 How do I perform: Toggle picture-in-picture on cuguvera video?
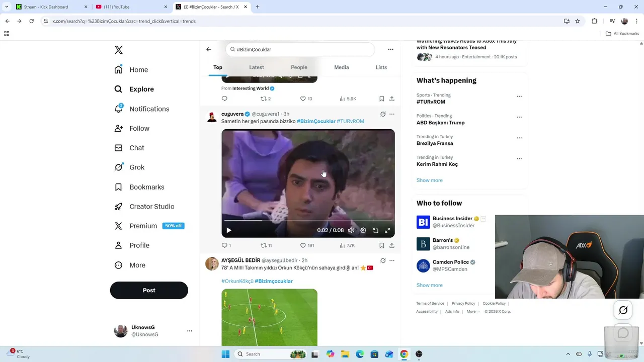375,230
